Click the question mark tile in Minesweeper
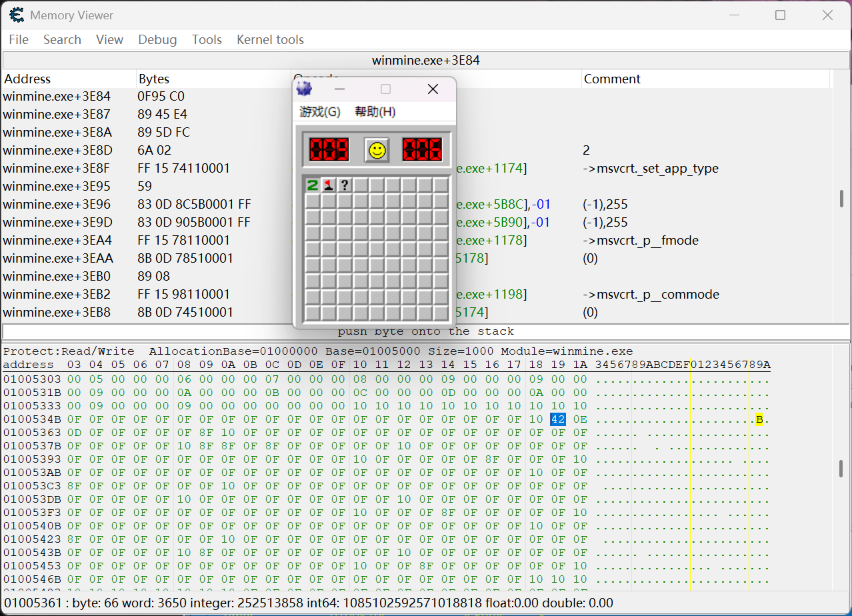Image resolution: width=852 pixels, height=616 pixels. [345, 185]
